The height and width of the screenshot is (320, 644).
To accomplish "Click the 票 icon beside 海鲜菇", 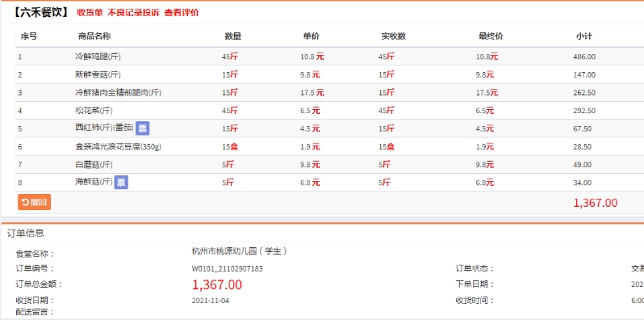I will 121,182.
